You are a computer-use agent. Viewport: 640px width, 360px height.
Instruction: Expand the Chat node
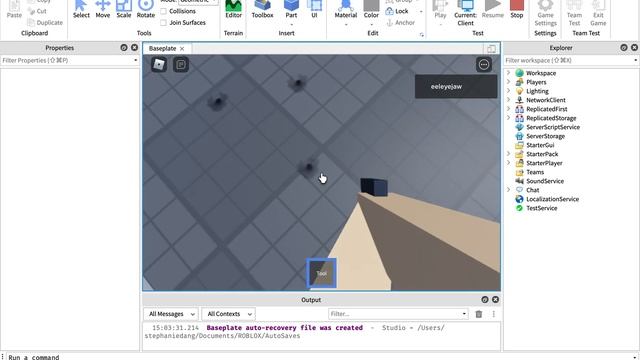tap(509, 190)
